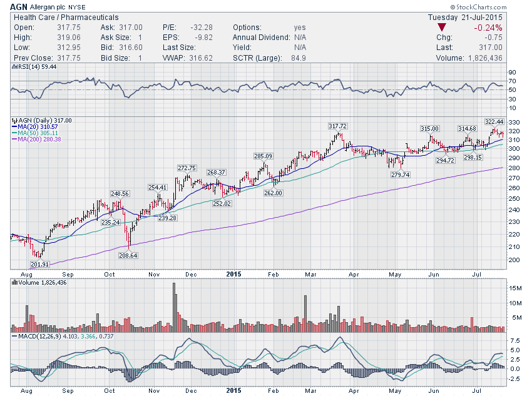Click the Prev Close value 317.75

[x=69, y=58]
